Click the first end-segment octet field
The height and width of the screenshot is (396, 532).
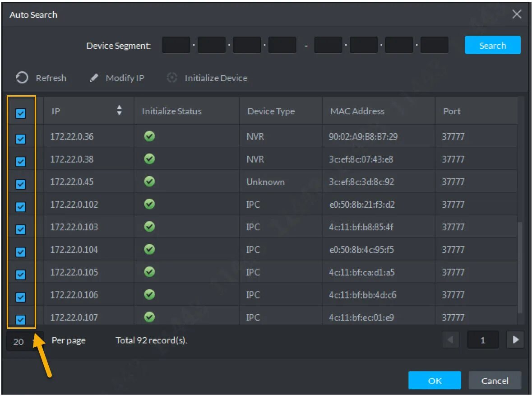click(328, 45)
